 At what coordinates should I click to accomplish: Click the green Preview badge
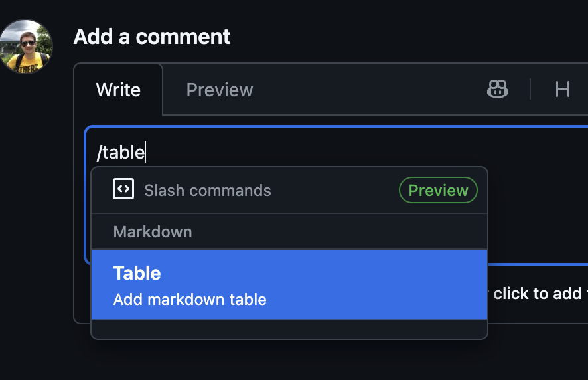tap(438, 191)
